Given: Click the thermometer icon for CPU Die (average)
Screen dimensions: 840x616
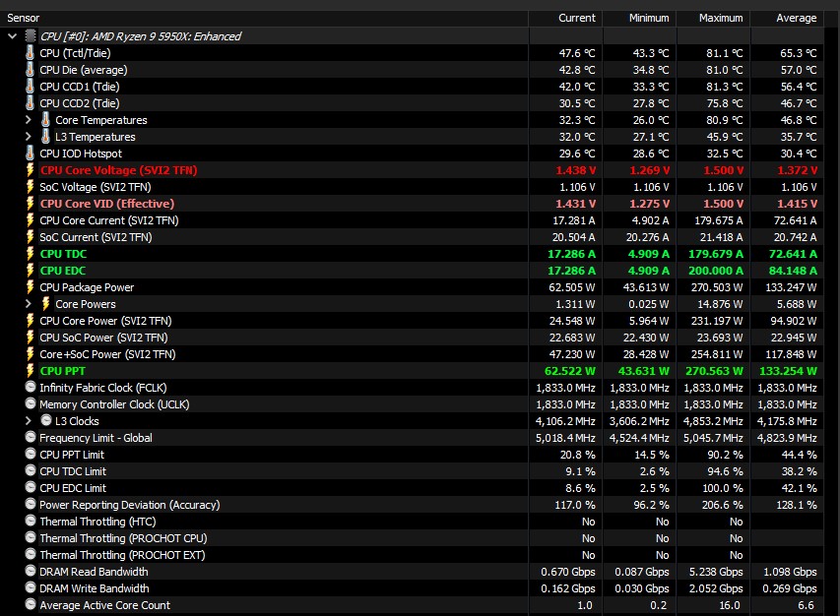Looking at the screenshot, I should pyautogui.click(x=30, y=69).
